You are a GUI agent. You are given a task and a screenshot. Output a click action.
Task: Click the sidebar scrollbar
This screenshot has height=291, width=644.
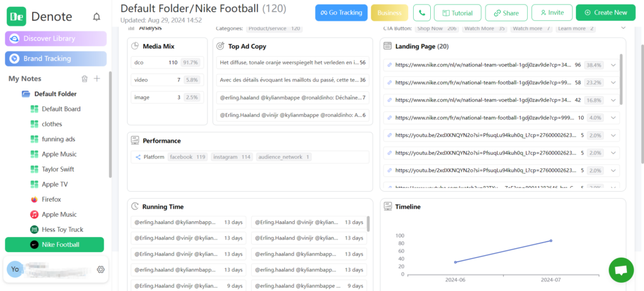click(x=110, y=125)
